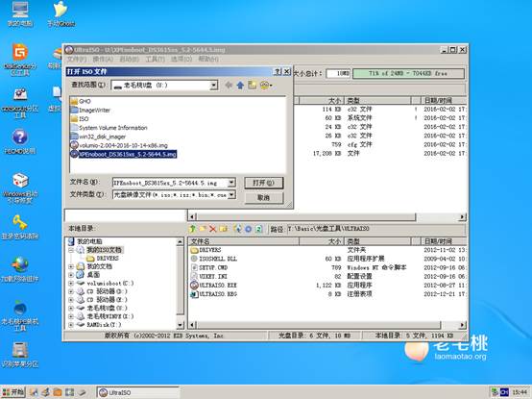The height and width of the screenshot is (399, 532).
Task: Expand the file name combo box arrow
Action: point(231,183)
